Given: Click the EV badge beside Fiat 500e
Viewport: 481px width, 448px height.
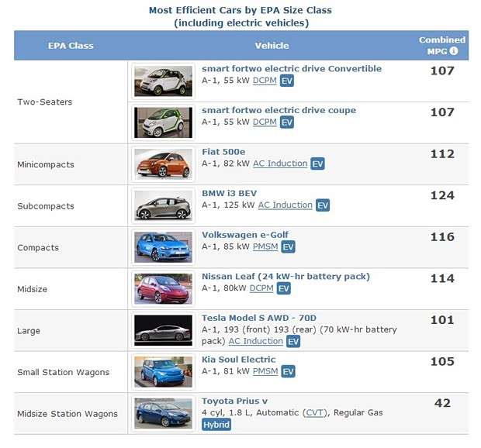Looking at the screenshot, I should [x=317, y=164].
